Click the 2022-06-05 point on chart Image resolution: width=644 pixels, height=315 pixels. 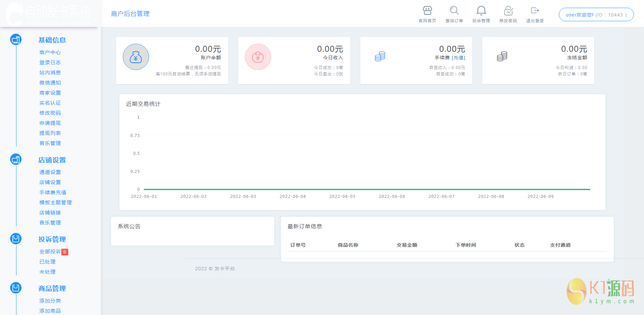pyautogui.click(x=342, y=189)
